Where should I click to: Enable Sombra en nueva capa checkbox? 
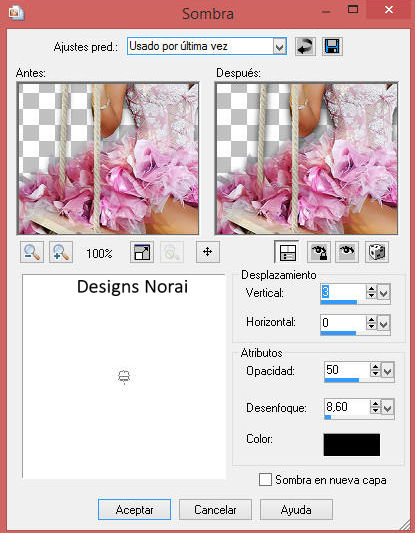(265, 480)
